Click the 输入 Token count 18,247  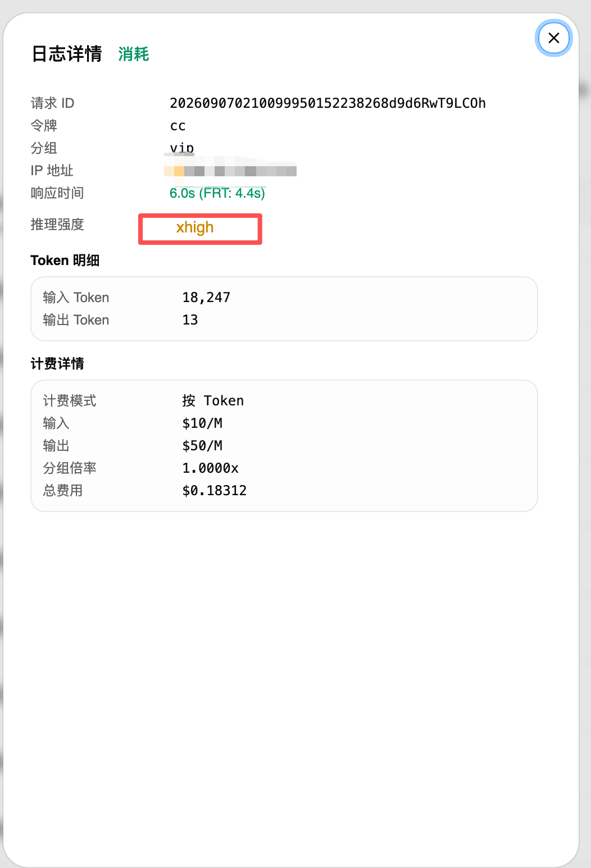(x=206, y=298)
